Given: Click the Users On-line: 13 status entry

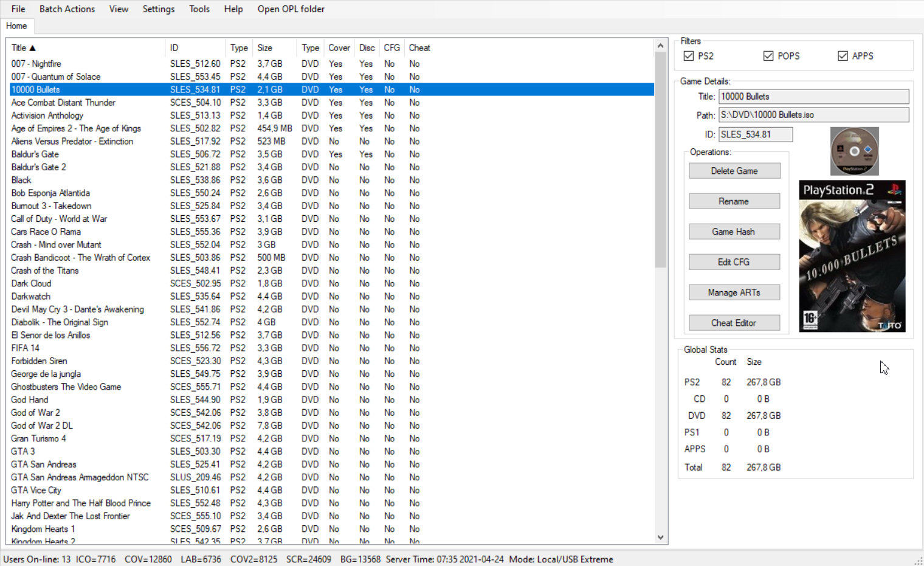Looking at the screenshot, I should [37, 559].
